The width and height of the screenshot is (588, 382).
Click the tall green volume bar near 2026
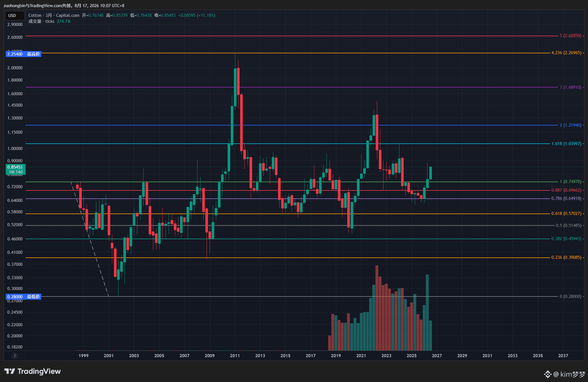[427, 312]
